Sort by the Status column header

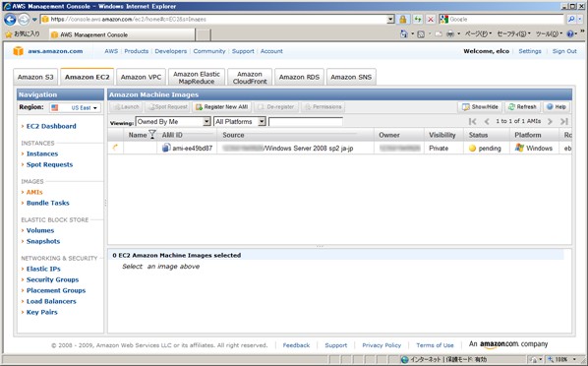[487, 135]
